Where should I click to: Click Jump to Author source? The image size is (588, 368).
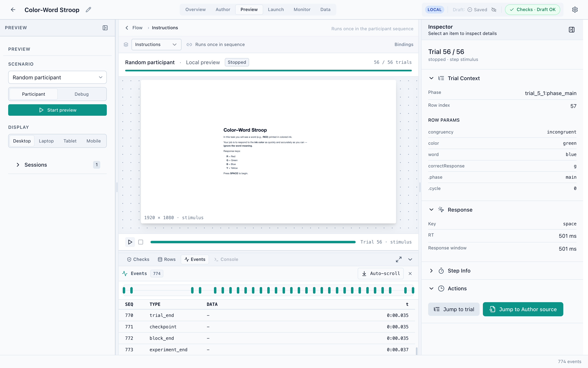[x=523, y=309]
